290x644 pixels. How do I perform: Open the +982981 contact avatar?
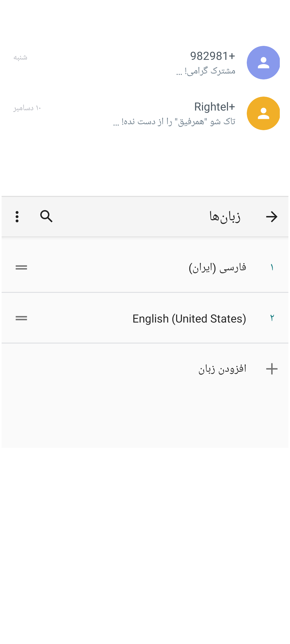(263, 62)
